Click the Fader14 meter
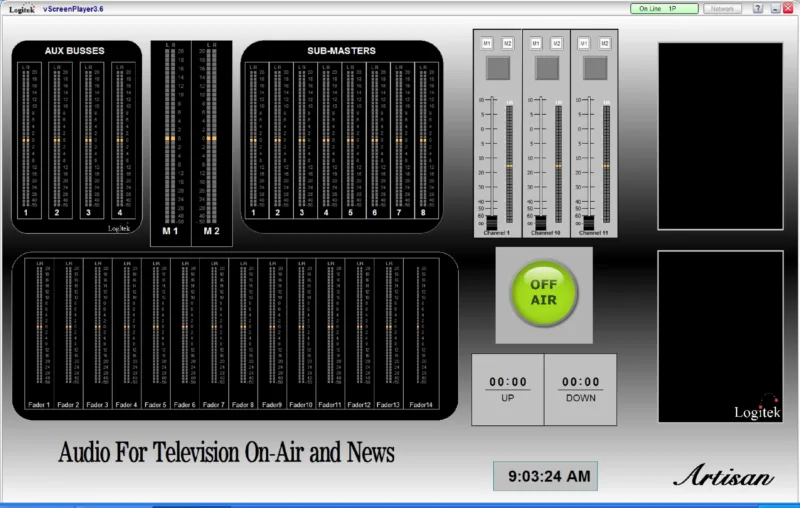 (x=421, y=334)
